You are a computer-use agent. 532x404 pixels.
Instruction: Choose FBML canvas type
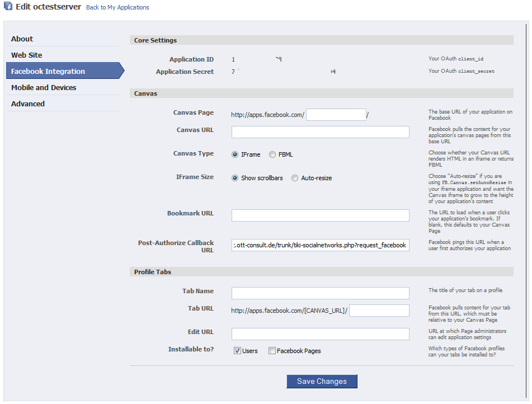pos(272,154)
